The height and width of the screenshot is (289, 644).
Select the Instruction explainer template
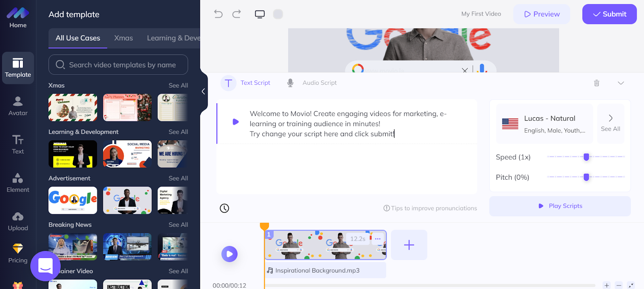coord(128,284)
